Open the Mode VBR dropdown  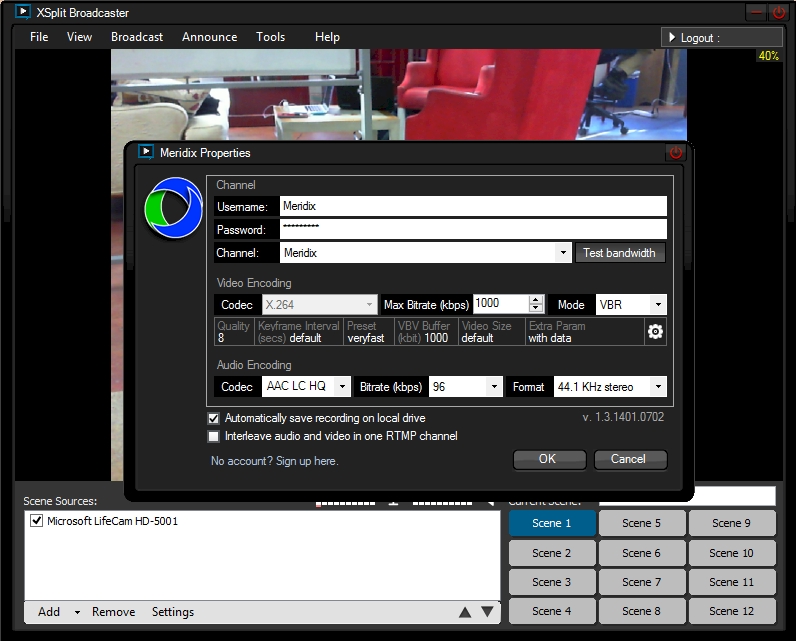(x=658, y=305)
